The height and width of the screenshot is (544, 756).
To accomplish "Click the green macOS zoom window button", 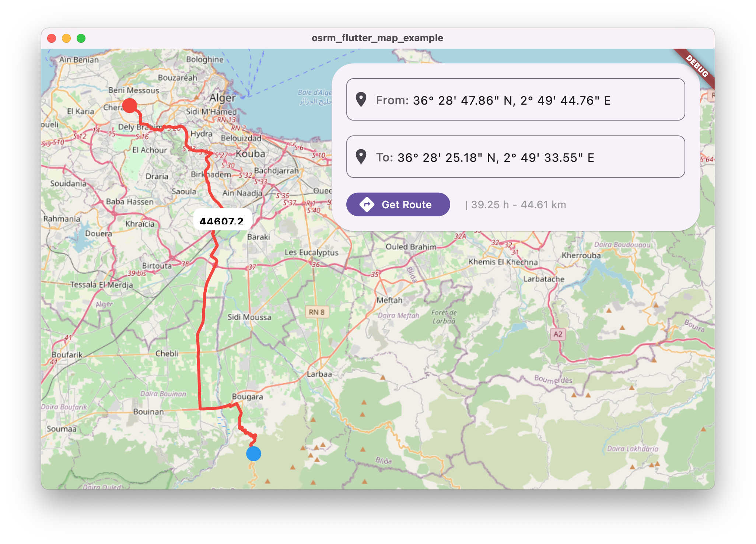I will tap(81, 38).
